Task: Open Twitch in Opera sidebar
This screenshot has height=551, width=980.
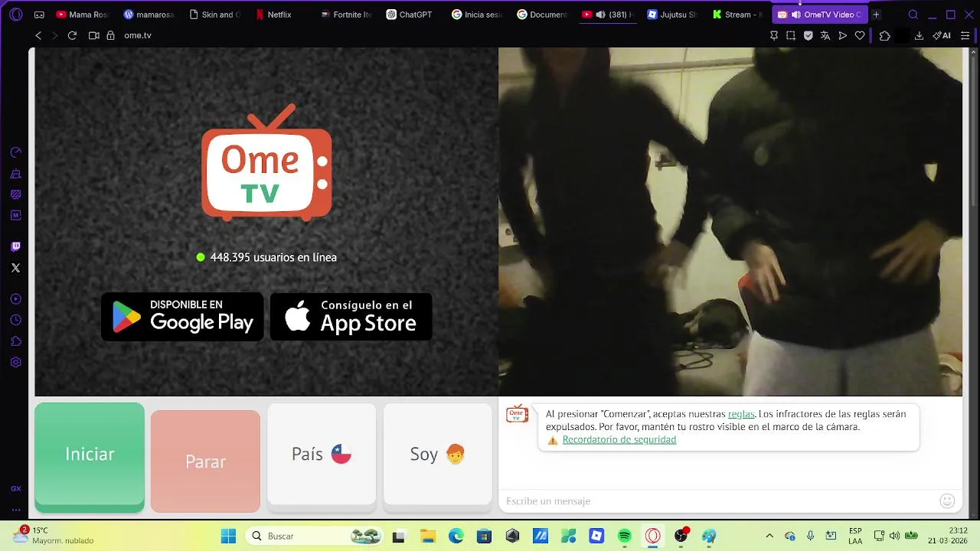Action: coord(15,246)
